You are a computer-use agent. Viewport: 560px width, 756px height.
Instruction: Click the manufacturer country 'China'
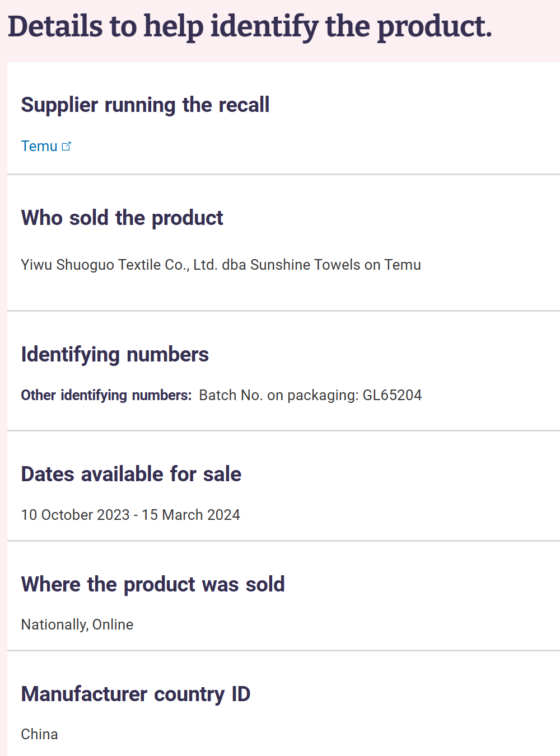[x=39, y=734]
